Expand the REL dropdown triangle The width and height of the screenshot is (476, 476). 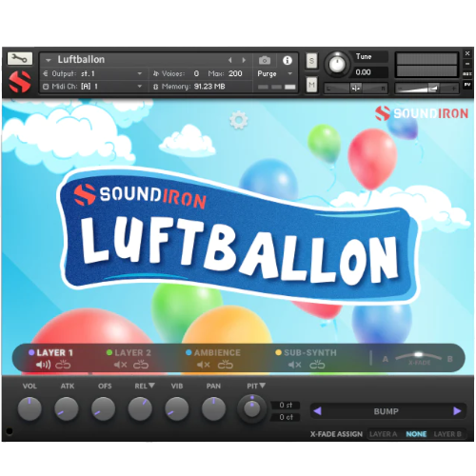[x=151, y=386]
